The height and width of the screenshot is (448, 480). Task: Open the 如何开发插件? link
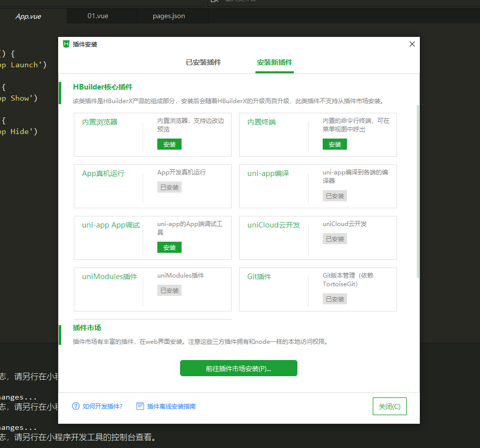pyautogui.click(x=103, y=407)
